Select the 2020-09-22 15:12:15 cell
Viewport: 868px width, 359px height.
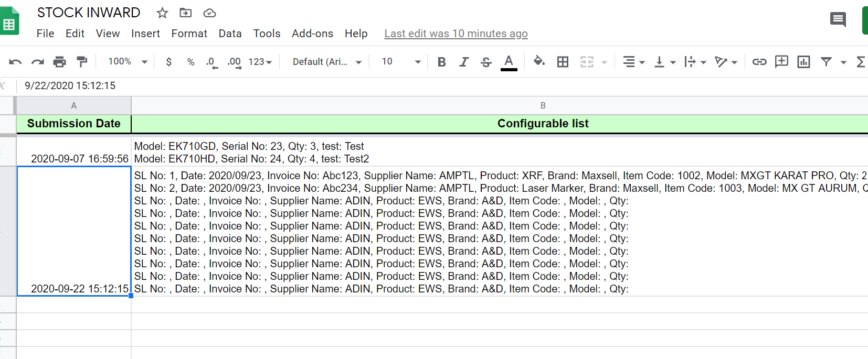74,232
